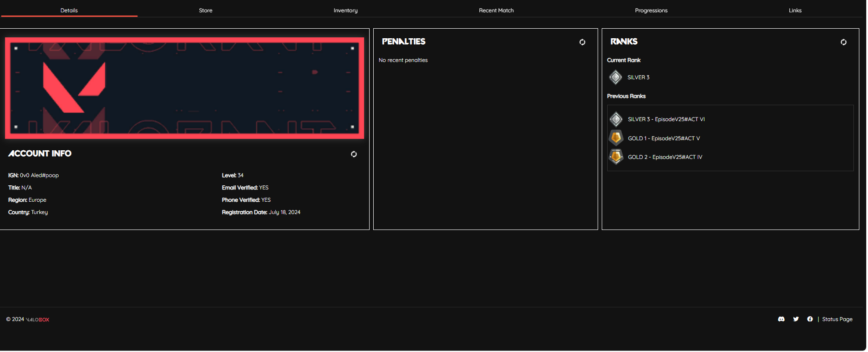
Task: View the Recent Match tab
Action: [496, 10]
